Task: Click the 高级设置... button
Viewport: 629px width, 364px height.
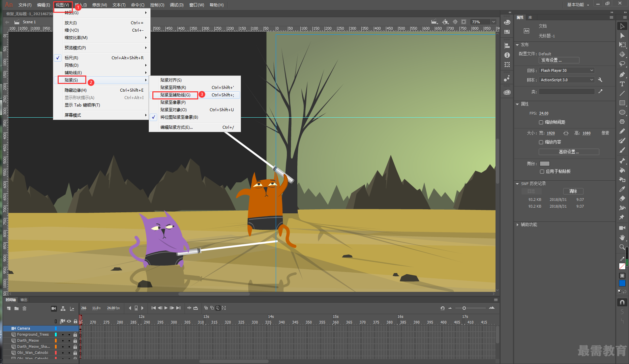Action: tap(569, 152)
